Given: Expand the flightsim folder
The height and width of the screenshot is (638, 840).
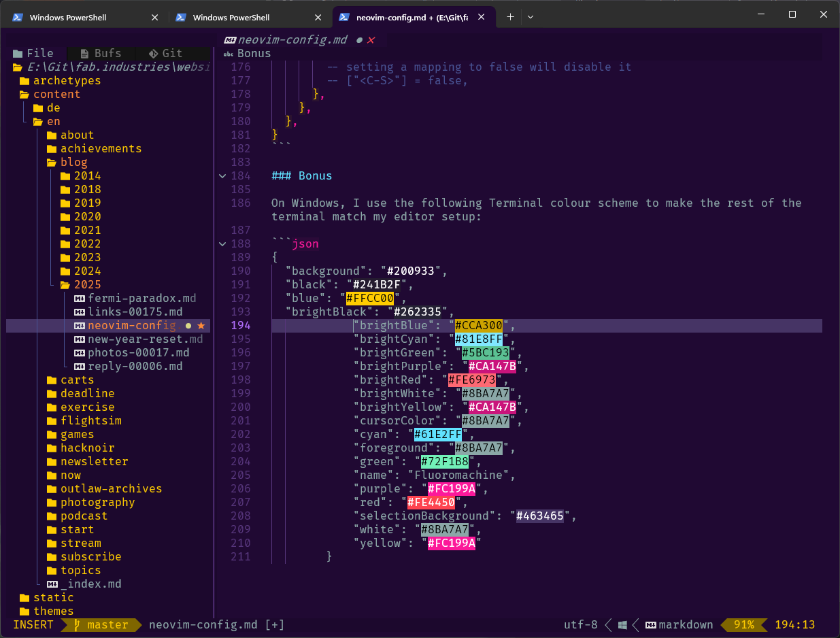Looking at the screenshot, I should [x=84, y=420].
